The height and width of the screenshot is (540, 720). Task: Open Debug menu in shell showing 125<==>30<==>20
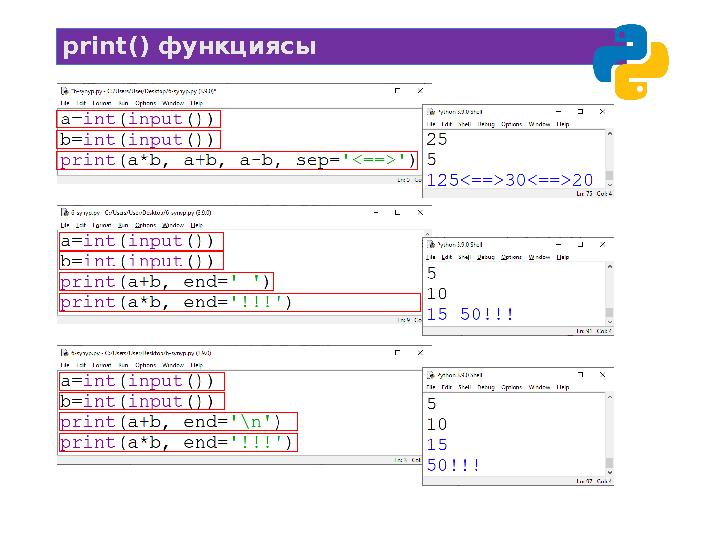tap(486, 124)
